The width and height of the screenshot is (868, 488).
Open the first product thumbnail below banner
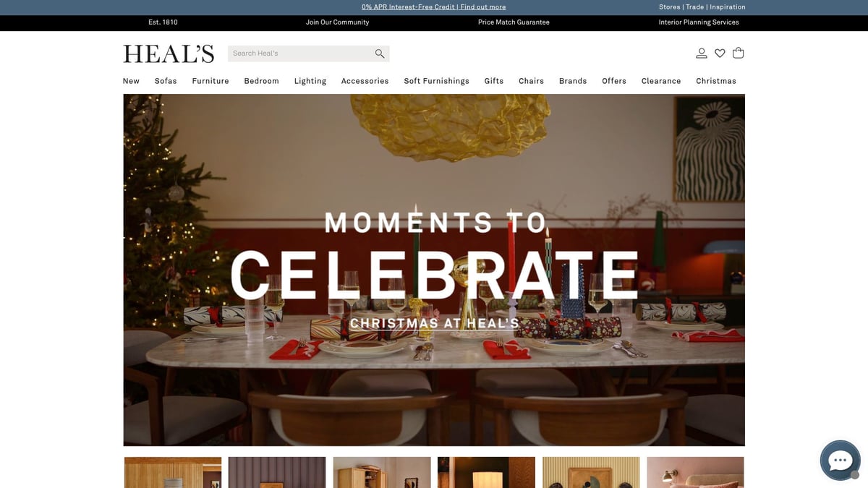click(173, 472)
